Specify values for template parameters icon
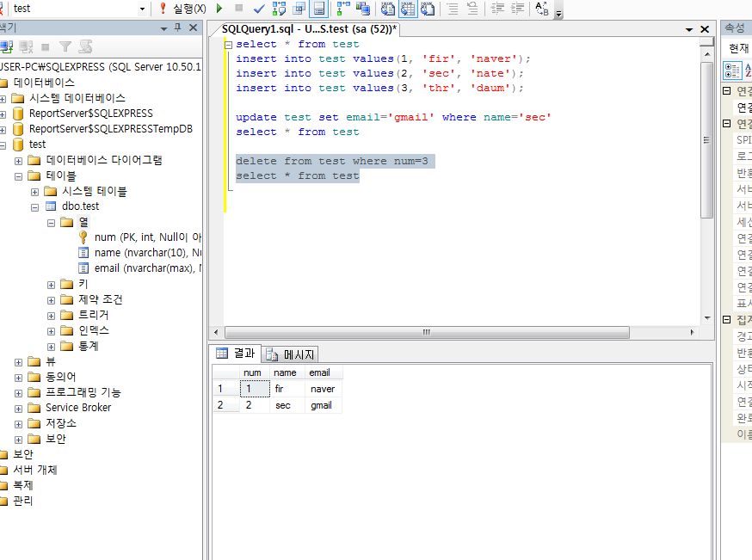The height and width of the screenshot is (560, 752). [x=542, y=8]
